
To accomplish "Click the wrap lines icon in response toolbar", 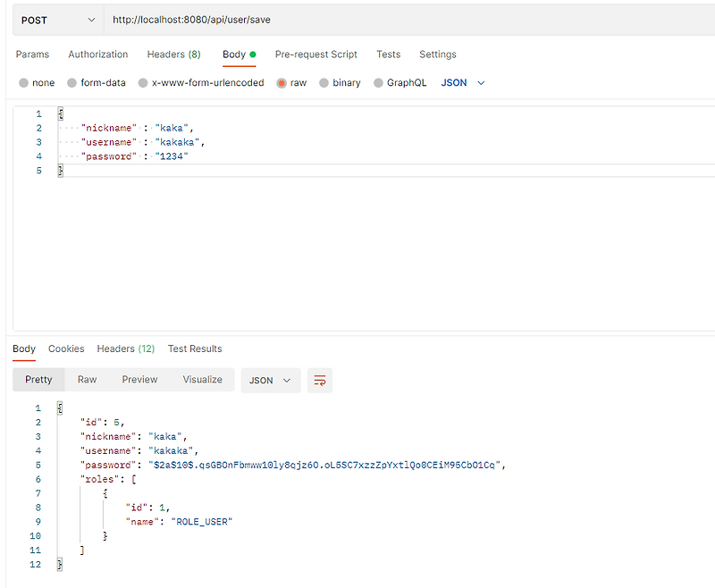I will click(x=319, y=380).
